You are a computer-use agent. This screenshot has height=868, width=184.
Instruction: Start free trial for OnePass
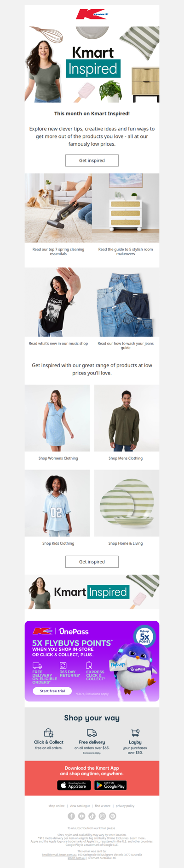coord(52,691)
